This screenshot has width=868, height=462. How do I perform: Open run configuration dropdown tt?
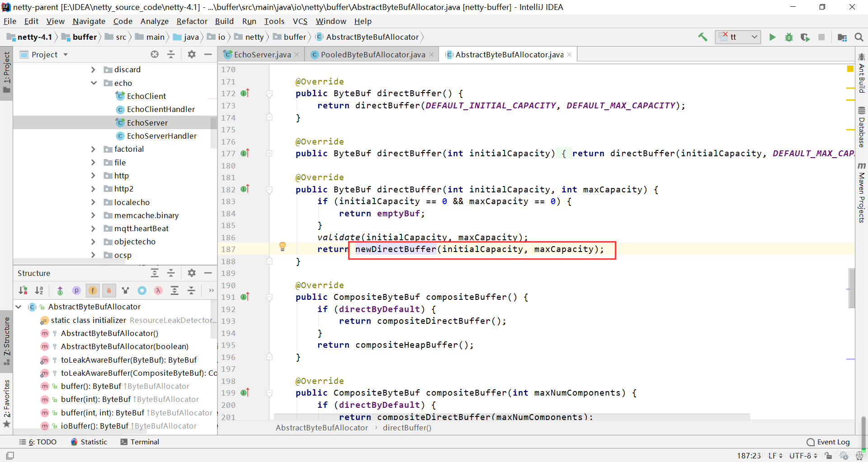[738, 37]
